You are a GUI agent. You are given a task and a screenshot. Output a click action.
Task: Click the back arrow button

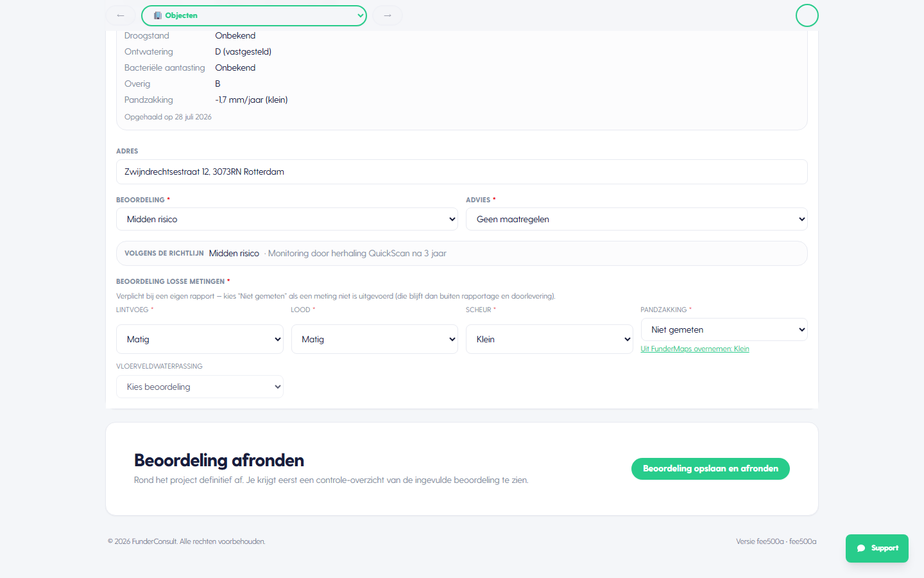click(121, 15)
